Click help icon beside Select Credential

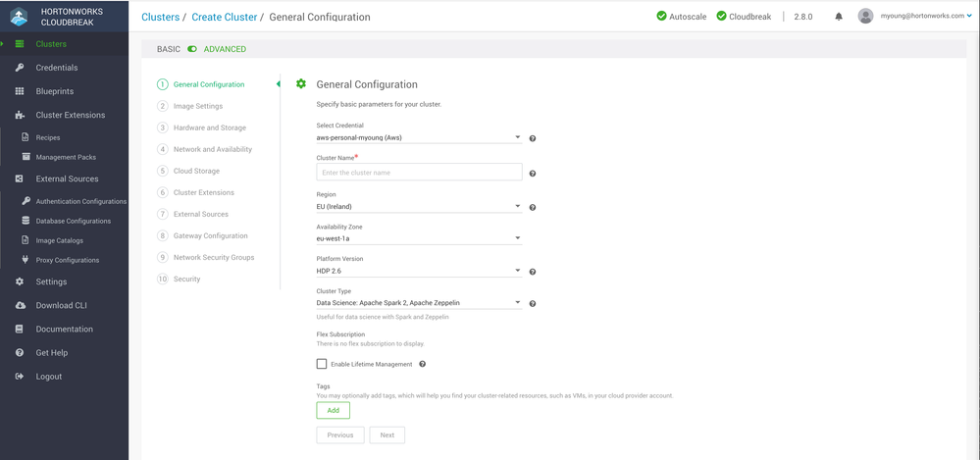pos(533,138)
